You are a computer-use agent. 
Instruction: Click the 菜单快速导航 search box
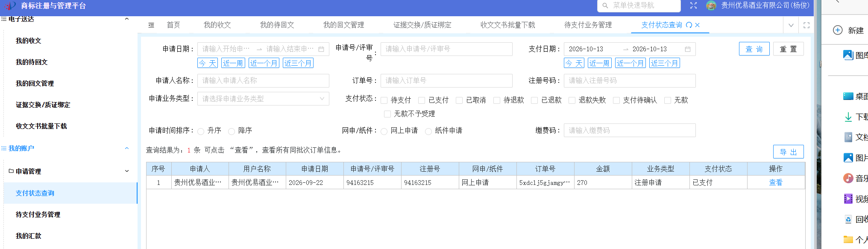pos(639,6)
